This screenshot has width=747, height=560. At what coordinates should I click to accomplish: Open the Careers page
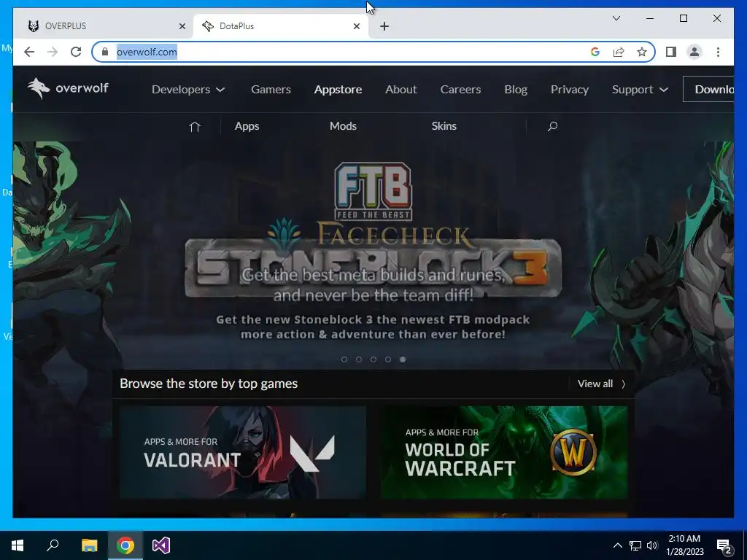point(460,89)
